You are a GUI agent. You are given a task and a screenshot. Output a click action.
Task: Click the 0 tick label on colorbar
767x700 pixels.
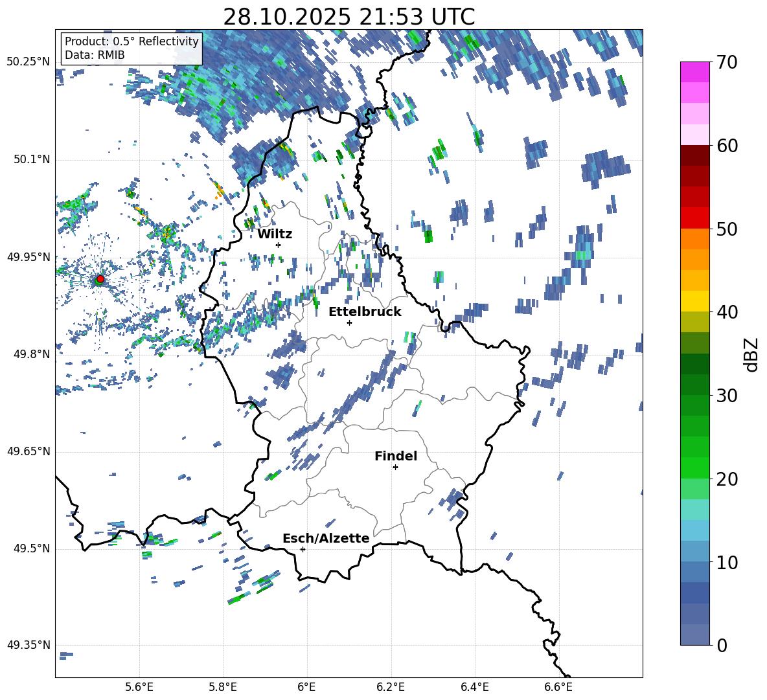pyautogui.click(x=722, y=645)
